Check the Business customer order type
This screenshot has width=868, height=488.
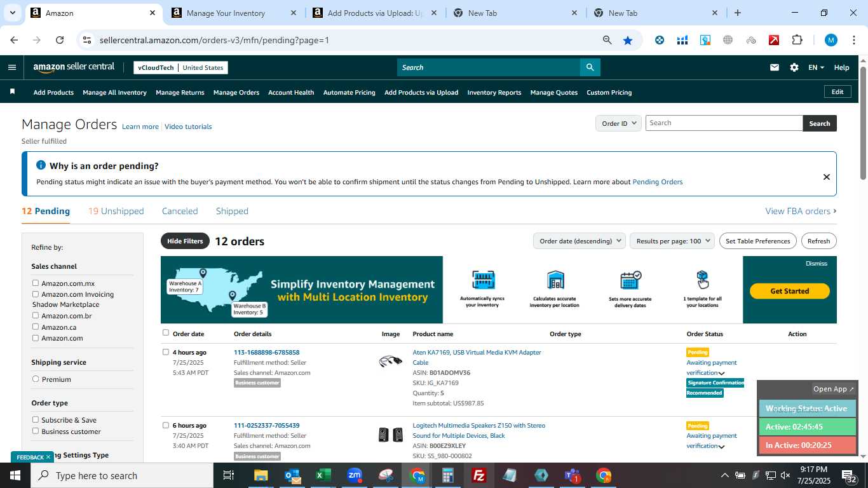click(x=36, y=431)
